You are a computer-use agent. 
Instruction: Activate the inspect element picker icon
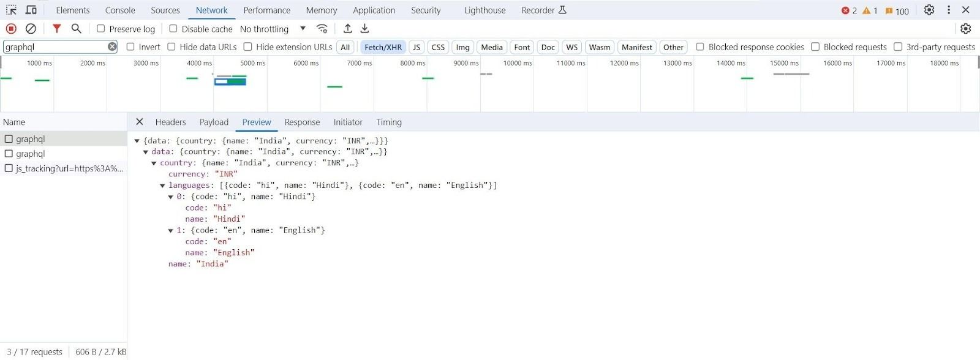pyautogui.click(x=11, y=10)
